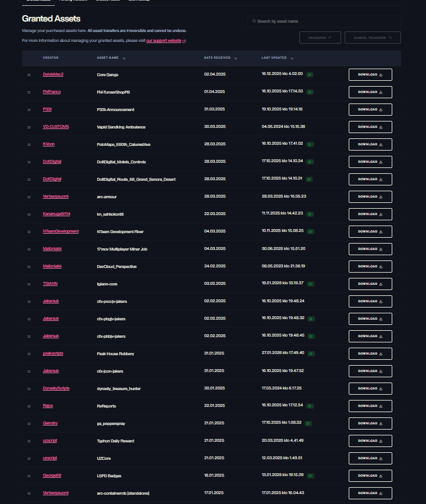Download the gs_pepperspray asset
426x504 pixels.
click(x=370, y=424)
